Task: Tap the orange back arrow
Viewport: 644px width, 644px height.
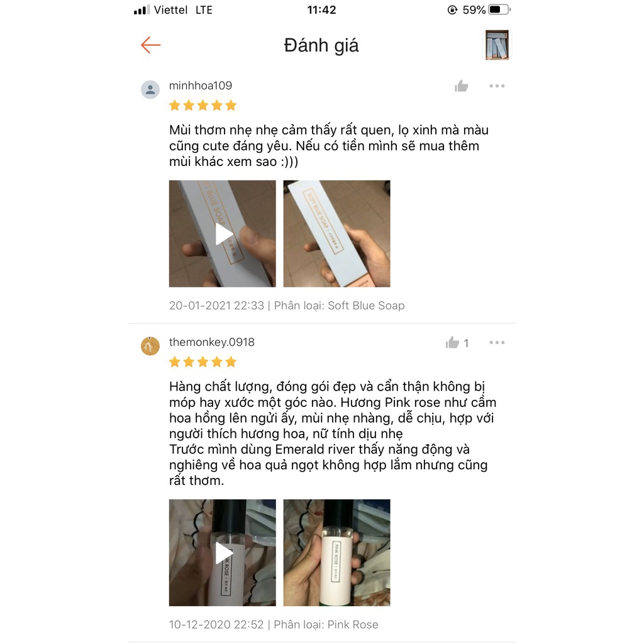Action: (150, 45)
